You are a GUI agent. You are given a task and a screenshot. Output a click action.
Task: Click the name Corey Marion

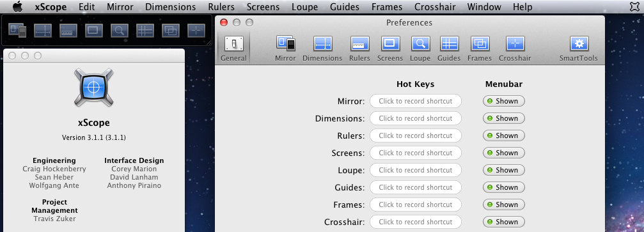coord(134,169)
